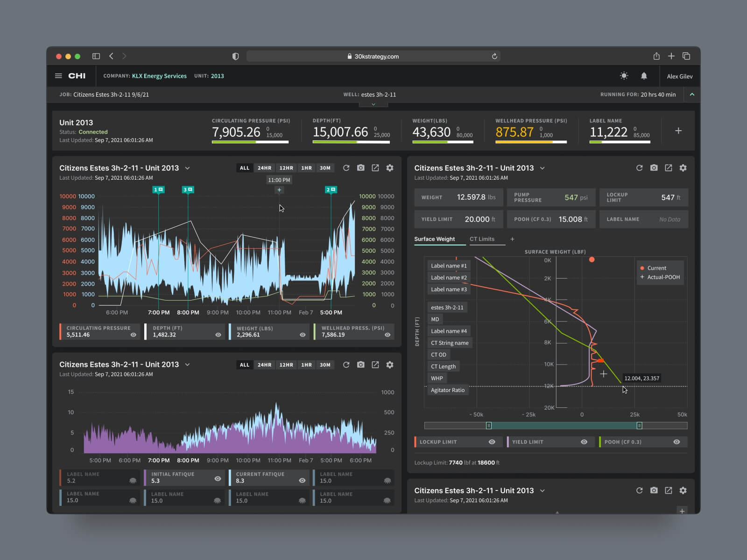This screenshot has width=747, height=560.
Task: Open notifications bell icon
Action: click(644, 76)
